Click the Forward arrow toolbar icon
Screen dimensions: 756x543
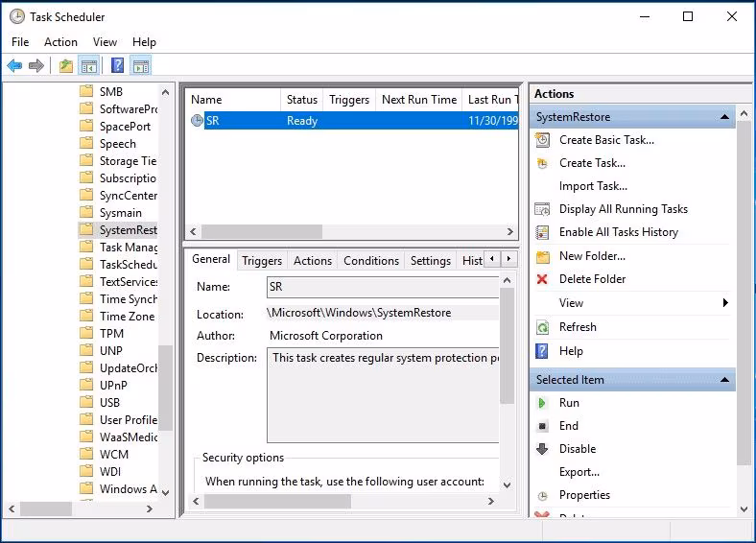point(36,65)
